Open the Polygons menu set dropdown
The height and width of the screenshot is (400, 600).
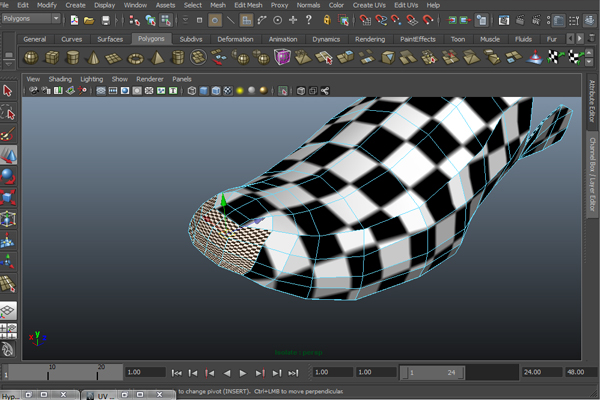coord(31,18)
